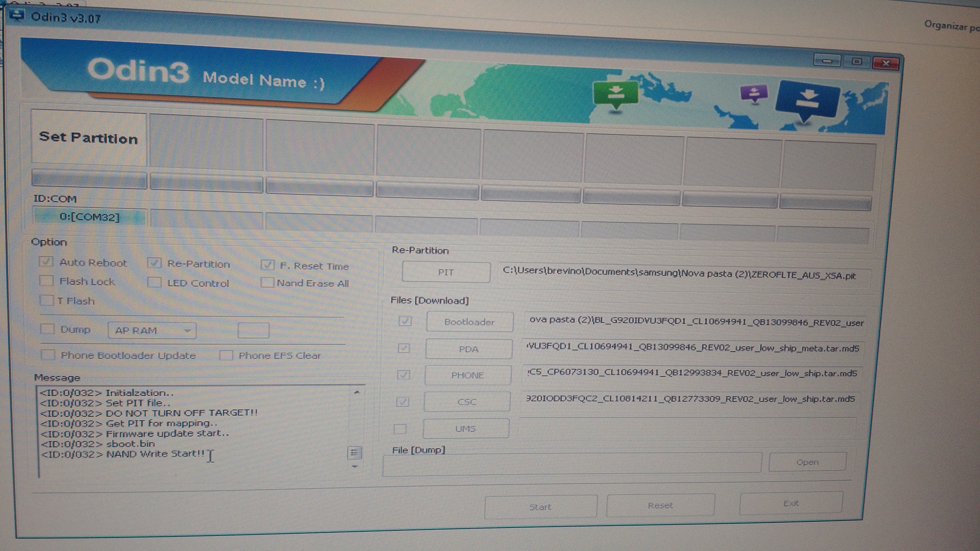Click the UMS file button
This screenshot has height=551, width=980.
[x=466, y=429]
